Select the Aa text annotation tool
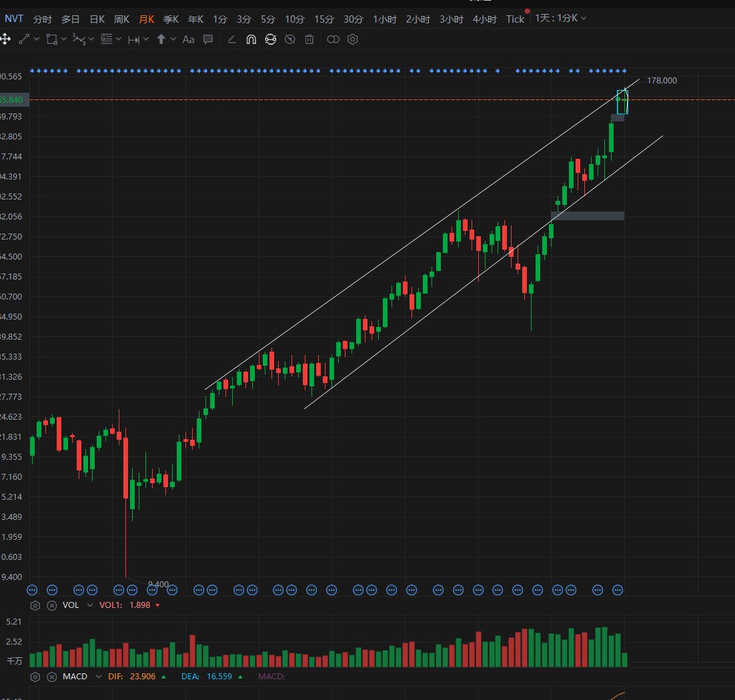The height and width of the screenshot is (700, 735). tap(188, 39)
